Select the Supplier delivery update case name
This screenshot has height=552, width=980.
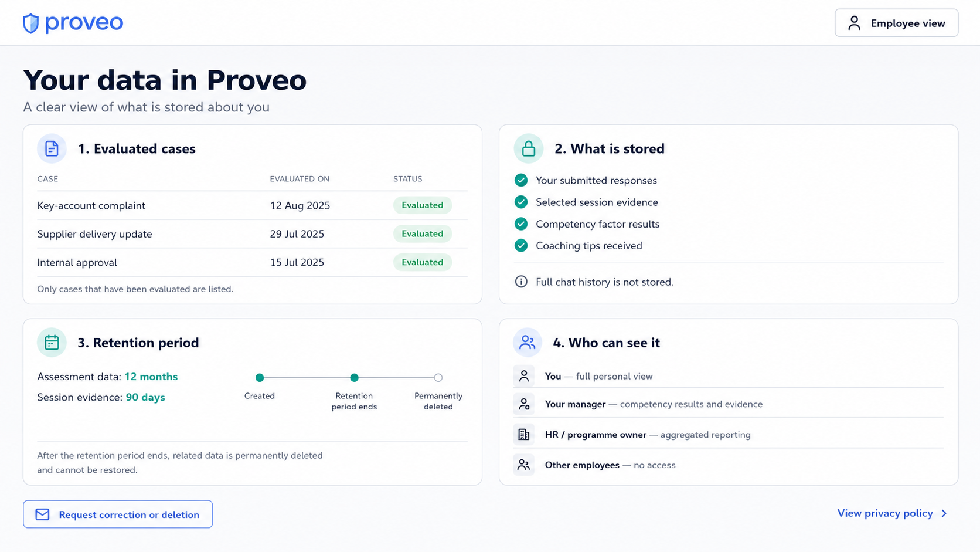95,234
